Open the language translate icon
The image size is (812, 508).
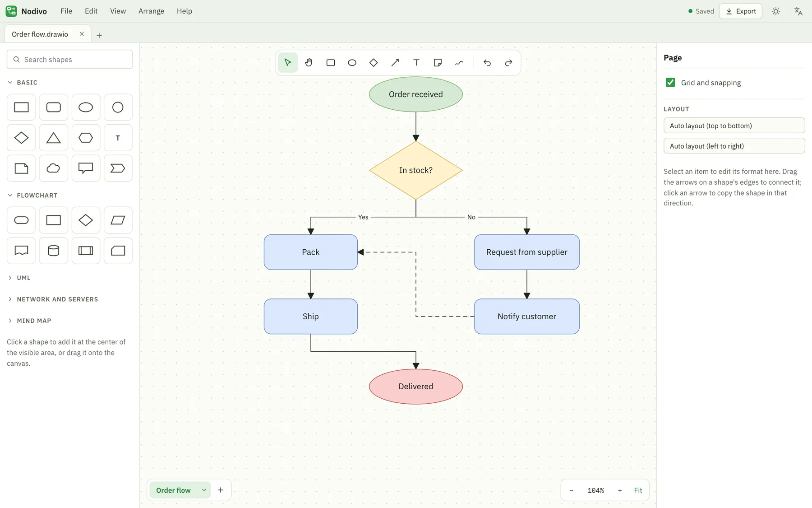click(798, 11)
